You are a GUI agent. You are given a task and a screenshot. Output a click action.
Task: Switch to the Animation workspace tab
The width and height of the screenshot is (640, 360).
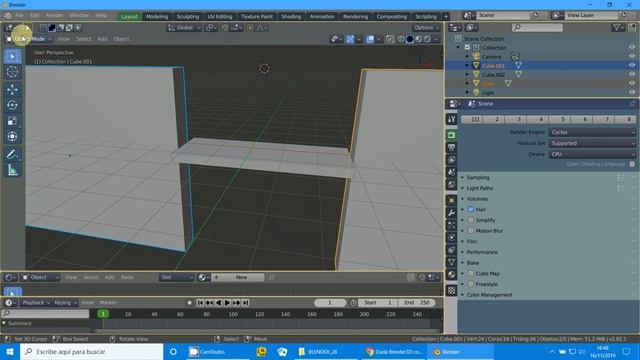pos(322,16)
